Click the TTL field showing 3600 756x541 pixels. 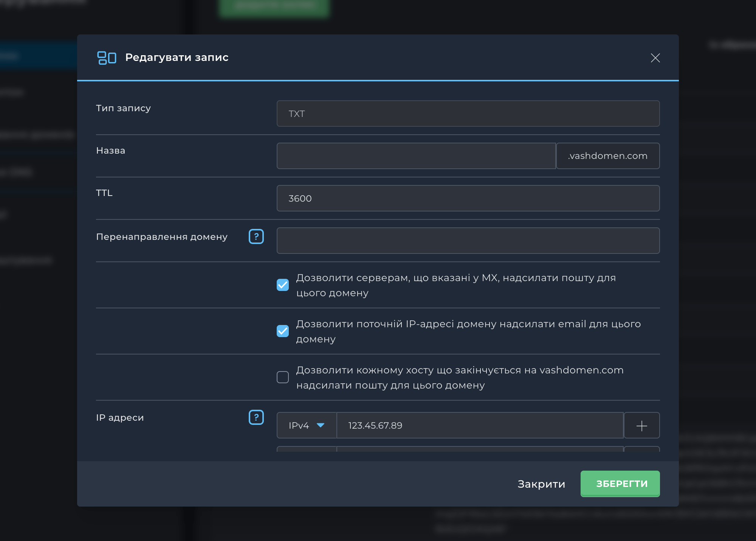[x=468, y=198]
